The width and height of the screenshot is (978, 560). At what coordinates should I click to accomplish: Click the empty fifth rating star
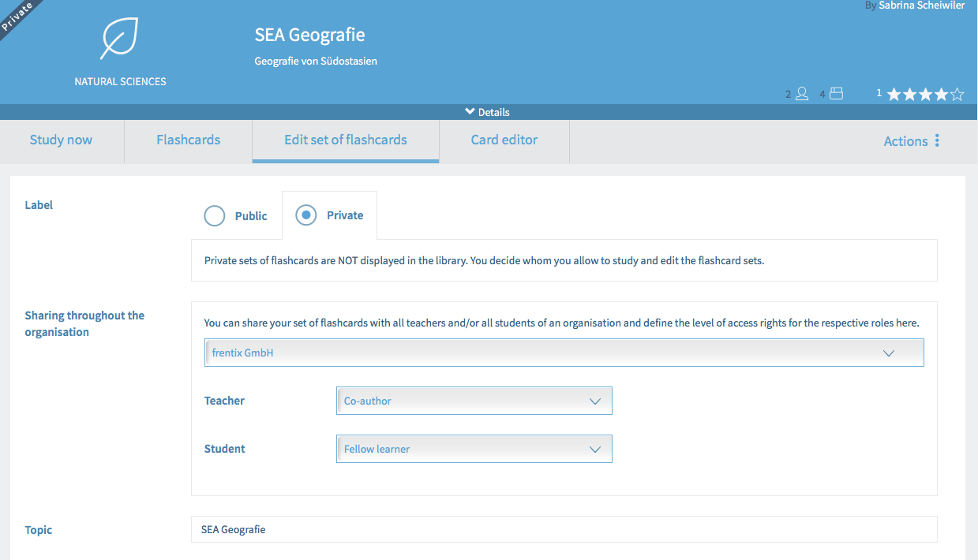pyautogui.click(x=957, y=95)
